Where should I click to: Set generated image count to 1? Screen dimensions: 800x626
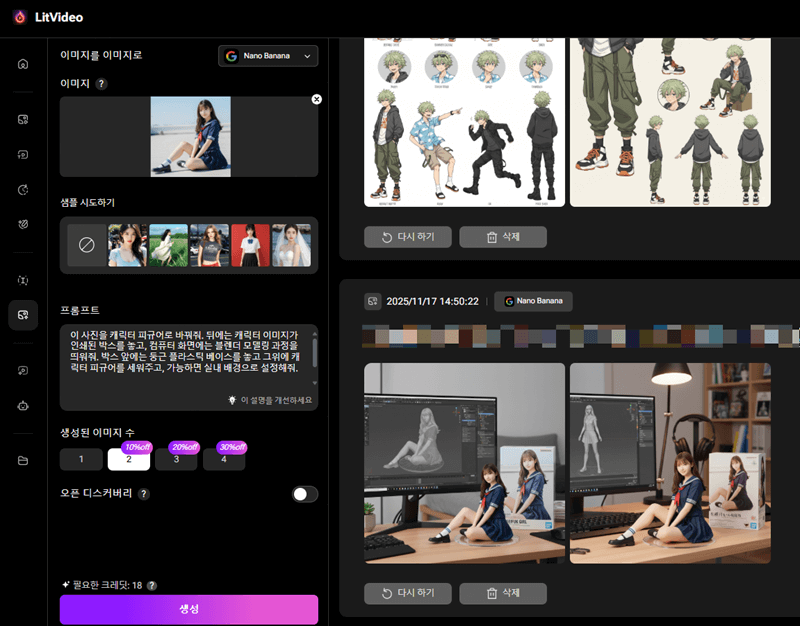(x=81, y=459)
